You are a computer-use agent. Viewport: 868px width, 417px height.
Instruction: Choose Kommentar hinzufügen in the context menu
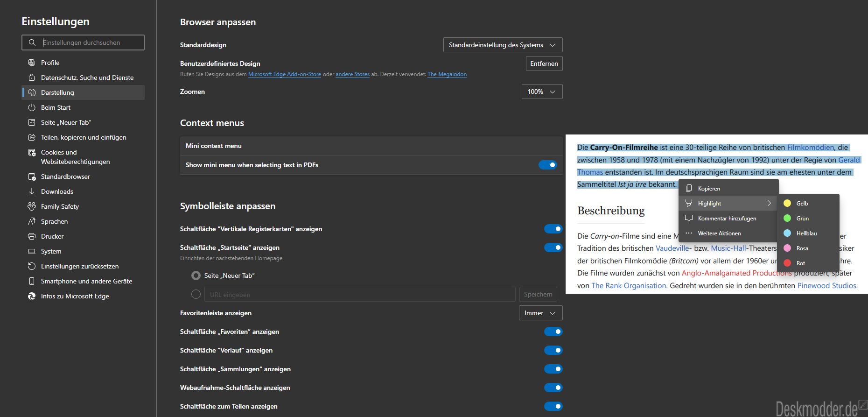pyautogui.click(x=728, y=218)
